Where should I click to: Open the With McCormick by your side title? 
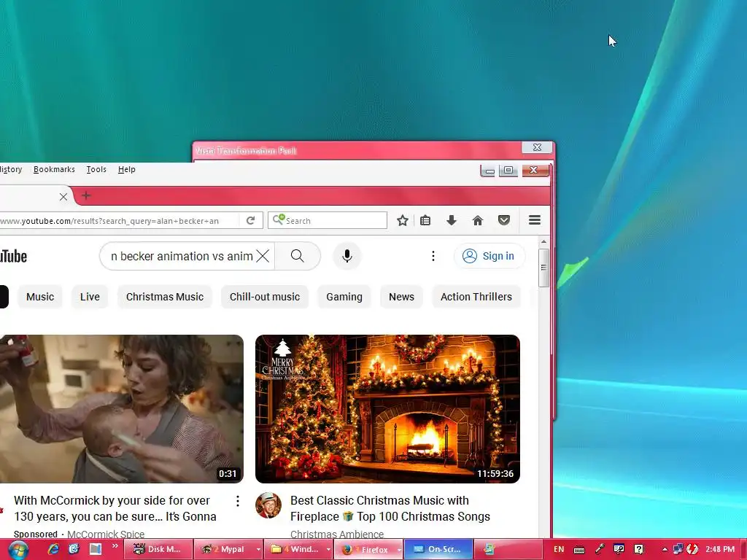point(115,508)
